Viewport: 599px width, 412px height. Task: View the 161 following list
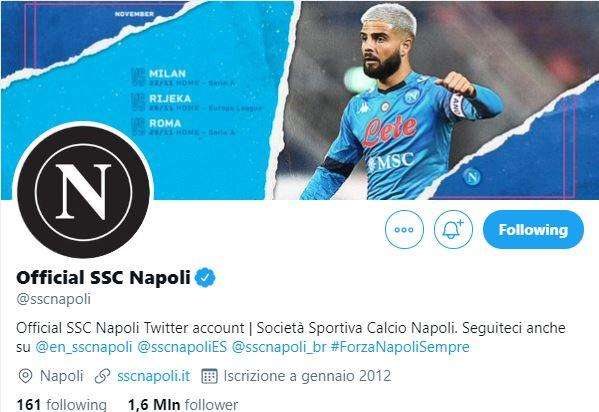[x=62, y=405]
